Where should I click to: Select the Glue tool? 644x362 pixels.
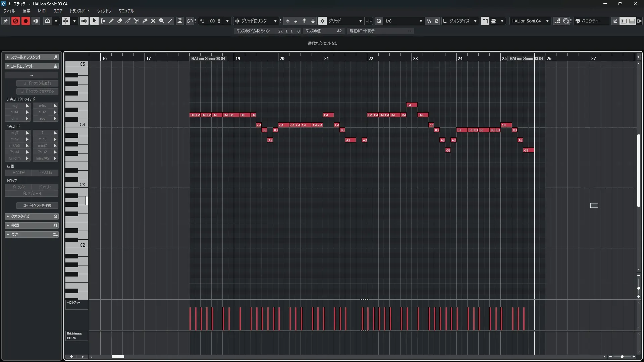pyautogui.click(x=145, y=21)
